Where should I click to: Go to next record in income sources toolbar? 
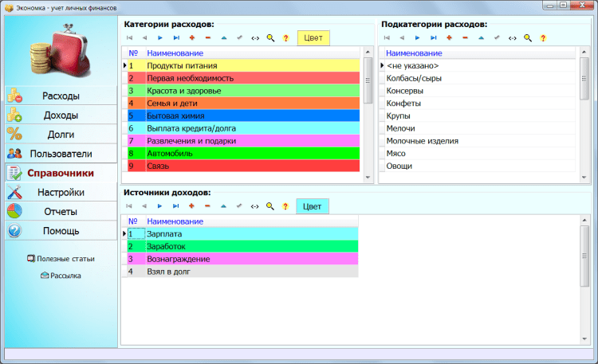[159, 206]
